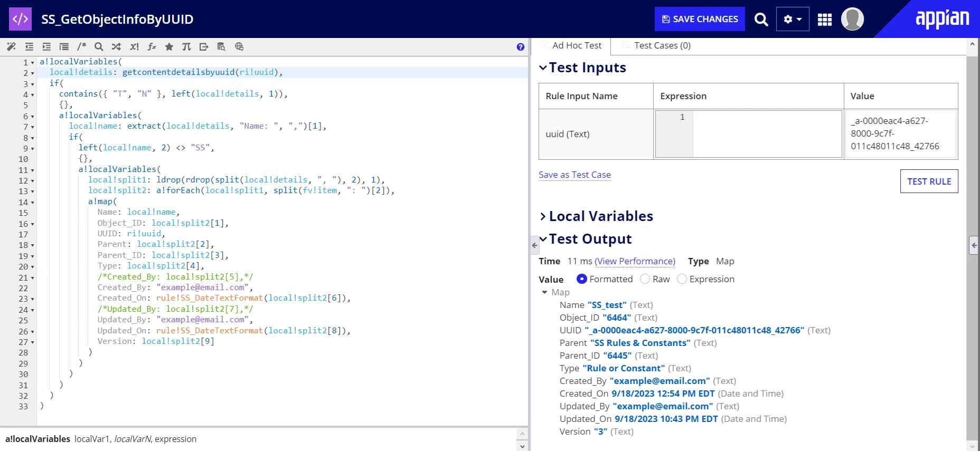Open find in the editor toolbar

point(99,46)
